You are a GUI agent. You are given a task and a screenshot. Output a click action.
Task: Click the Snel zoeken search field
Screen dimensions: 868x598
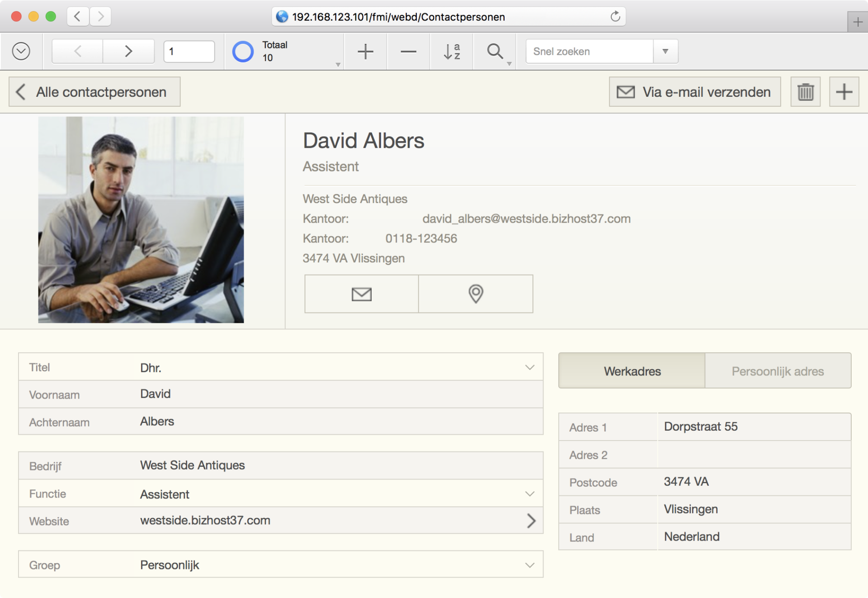pos(590,51)
